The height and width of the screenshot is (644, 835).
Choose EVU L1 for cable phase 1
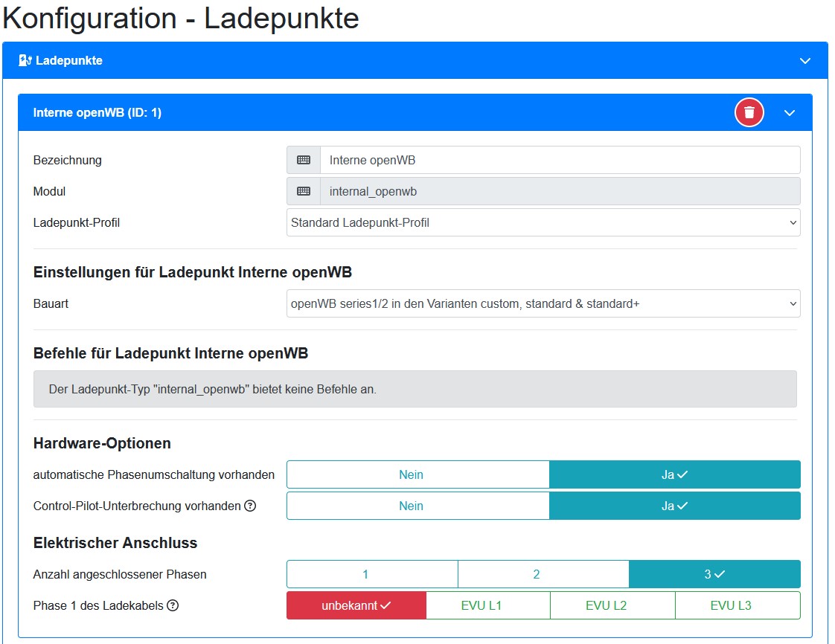[487, 605]
